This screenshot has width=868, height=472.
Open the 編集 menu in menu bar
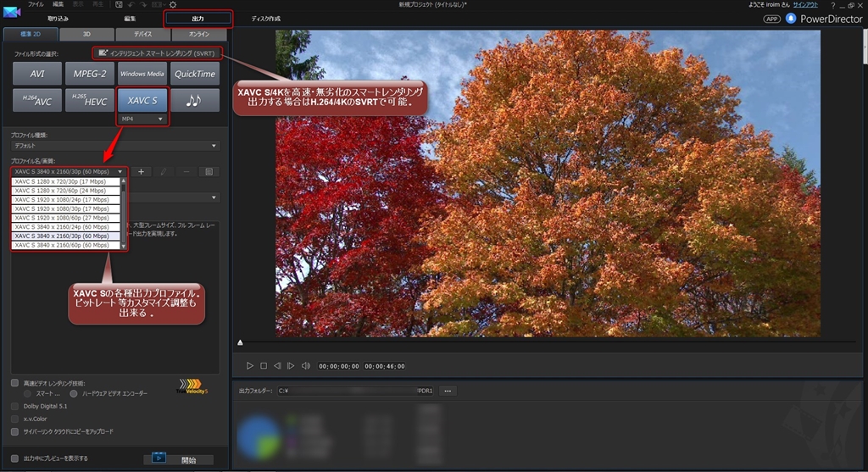click(58, 4)
